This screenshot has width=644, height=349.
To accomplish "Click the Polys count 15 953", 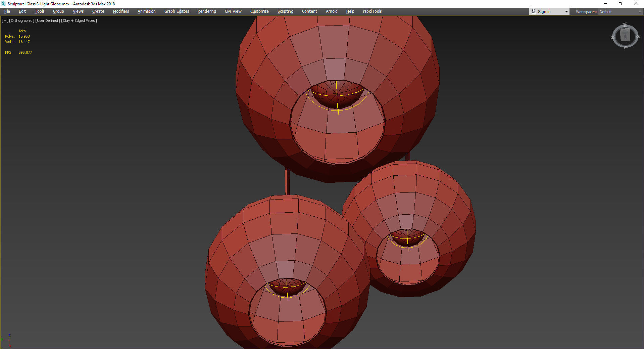I will (24, 36).
